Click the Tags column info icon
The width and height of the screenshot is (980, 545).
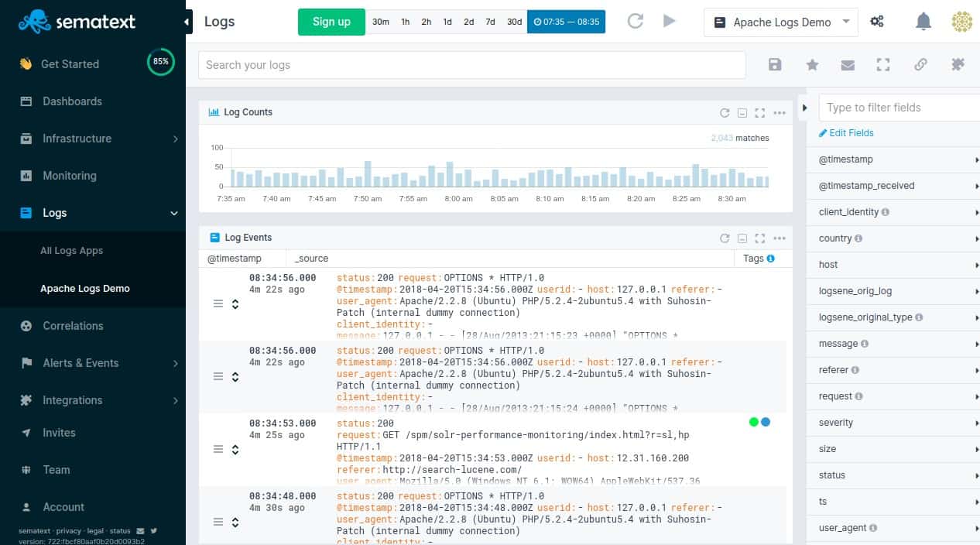770,259
